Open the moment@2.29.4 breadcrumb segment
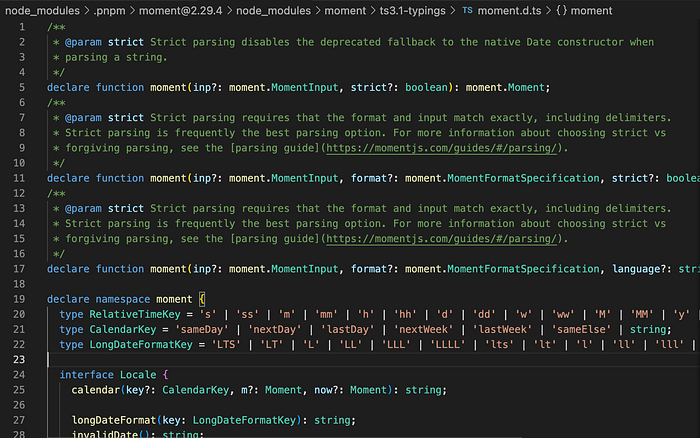Screen dimensions: 700x438 pyautogui.click(x=180, y=10)
